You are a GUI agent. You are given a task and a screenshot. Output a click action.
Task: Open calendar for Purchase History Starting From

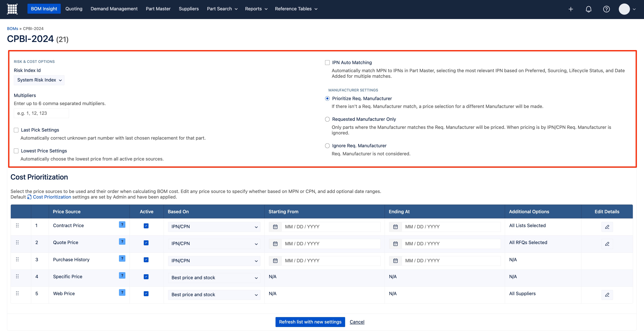coord(275,261)
